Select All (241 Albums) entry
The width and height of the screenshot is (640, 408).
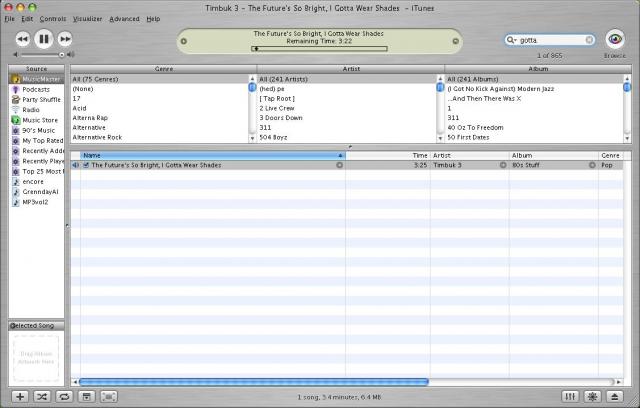pyautogui.click(x=535, y=79)
